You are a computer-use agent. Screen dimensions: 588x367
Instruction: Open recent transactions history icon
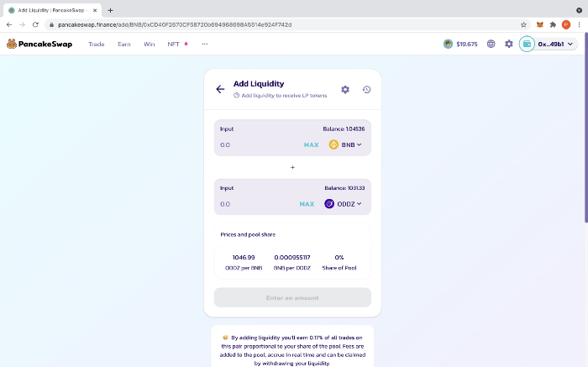tap(367, 89)
